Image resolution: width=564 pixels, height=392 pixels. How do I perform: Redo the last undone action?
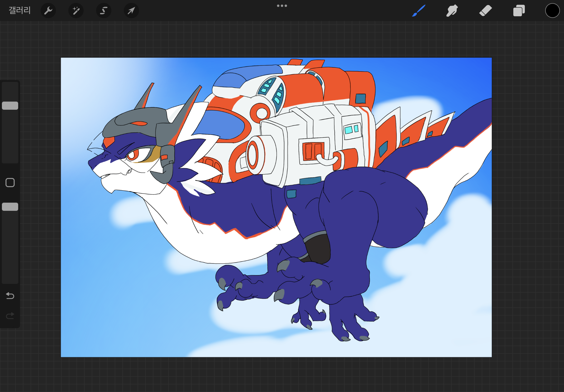pyautogui.click(x=10, y=316)
